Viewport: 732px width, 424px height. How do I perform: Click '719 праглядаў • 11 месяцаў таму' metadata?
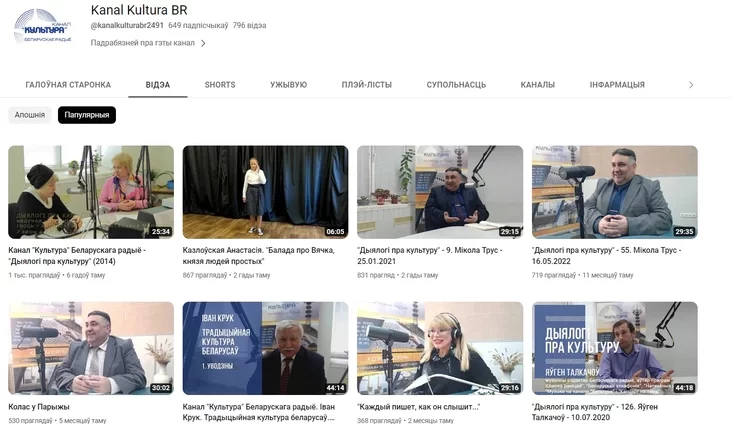[583, 276]
